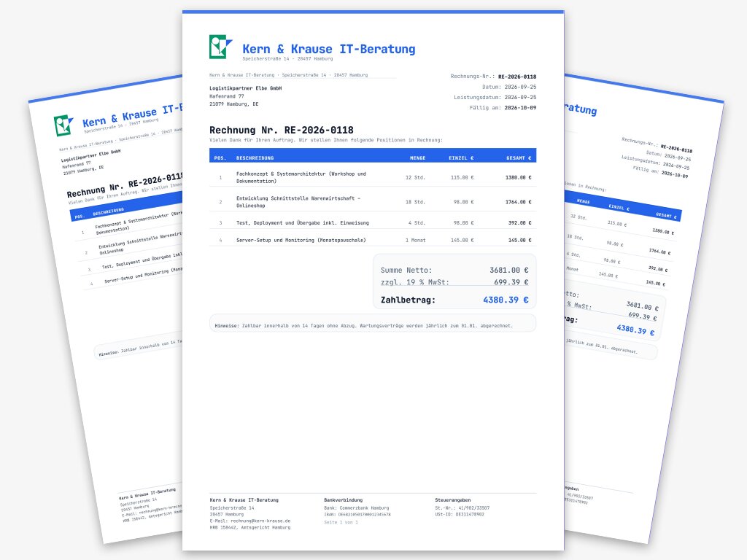Click the green logo on the left tilted invoice
This screenshot has width=747, height=560.
point(63,125)
